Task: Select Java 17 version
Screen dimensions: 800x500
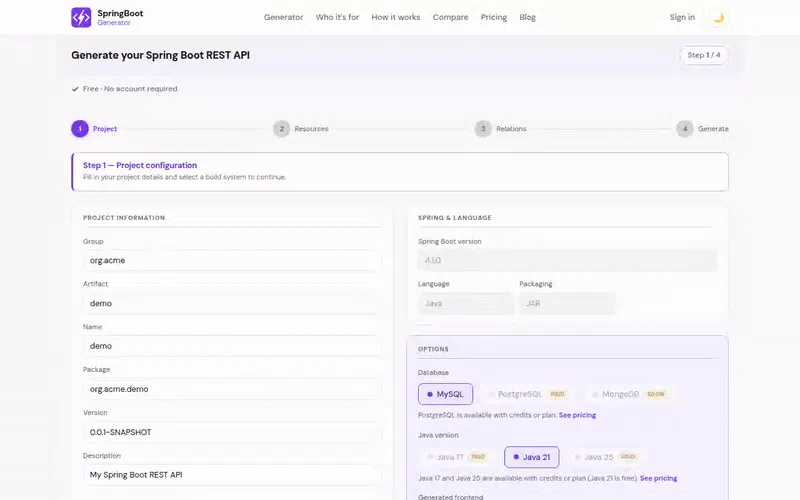Action: [456, 457]
